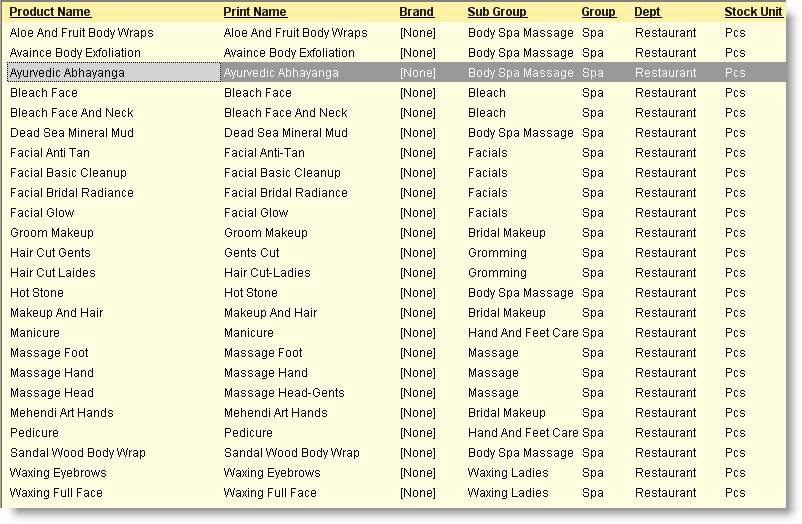Click the Group column header
The image size is (802, 524).
(x=598, y=12)
